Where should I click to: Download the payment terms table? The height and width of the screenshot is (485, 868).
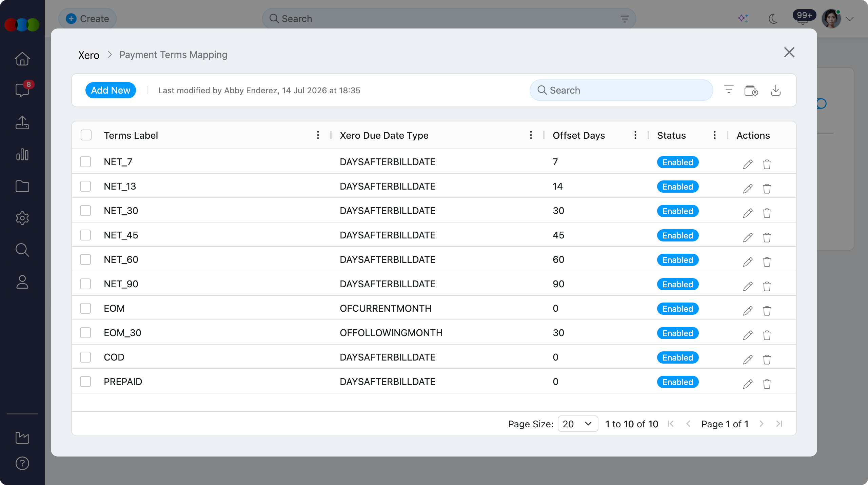click(776, 90)
